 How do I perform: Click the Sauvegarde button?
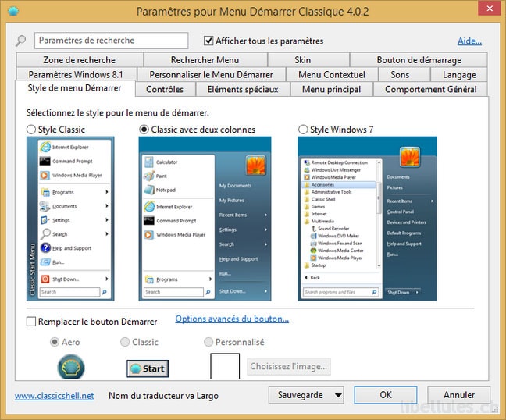click(306, 395)
